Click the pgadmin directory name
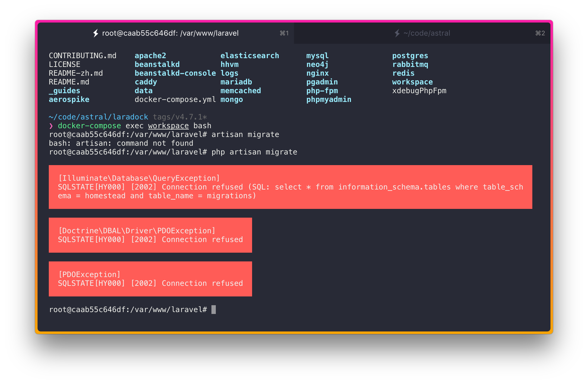The height and width of the screenshot is (384, 588). click(x=322, y=82)
